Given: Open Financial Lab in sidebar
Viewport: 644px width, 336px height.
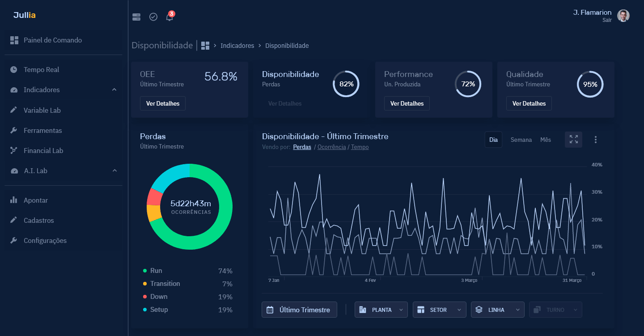Looking at the screenshot, I should [43, 151].
